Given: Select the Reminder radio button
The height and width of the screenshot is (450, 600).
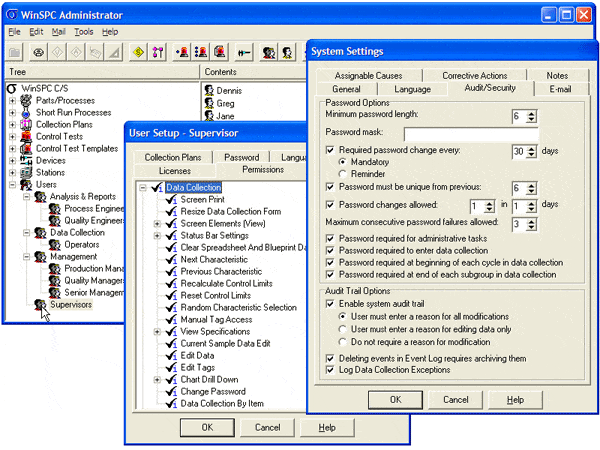Looking at the screenshot, I should (x=344, y=172).
